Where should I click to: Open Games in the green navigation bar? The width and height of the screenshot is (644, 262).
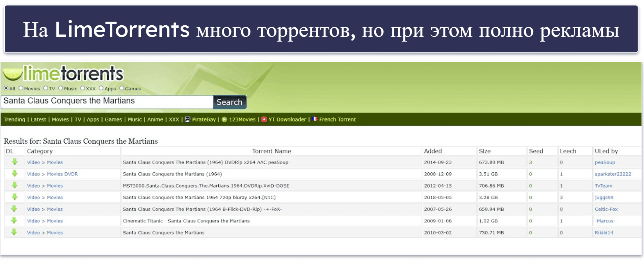(113, 119)
